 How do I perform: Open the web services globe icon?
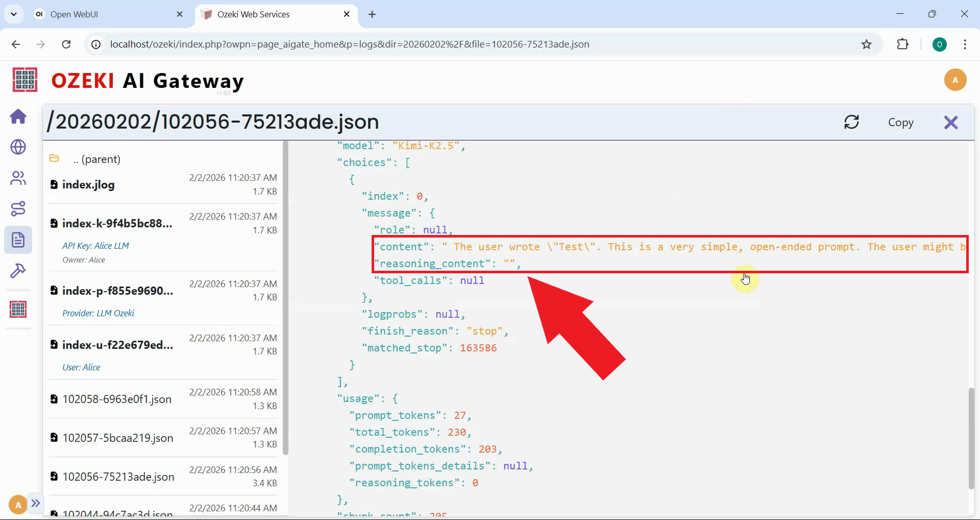pyautogui.click(x=18, y=148)
